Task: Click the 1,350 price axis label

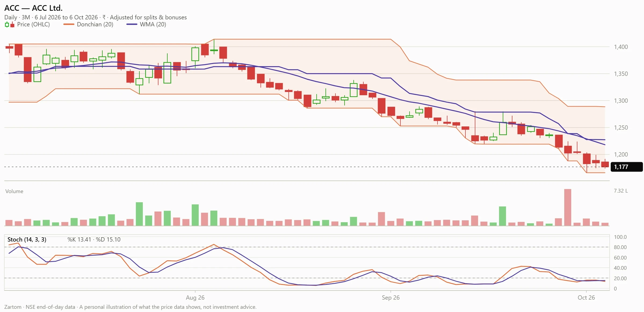Action: 621,74
